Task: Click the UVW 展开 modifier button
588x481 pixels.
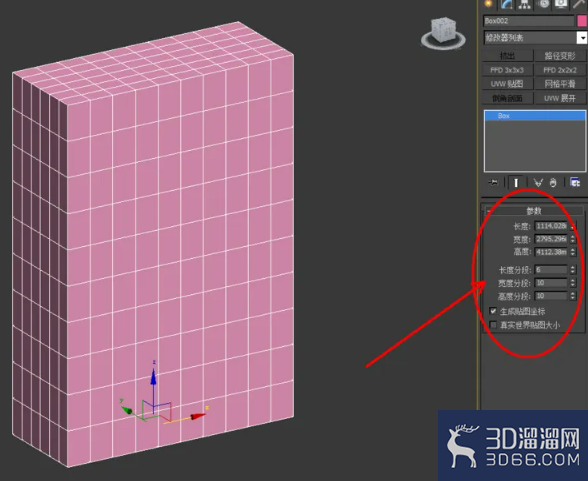Action: pos(560,98)
